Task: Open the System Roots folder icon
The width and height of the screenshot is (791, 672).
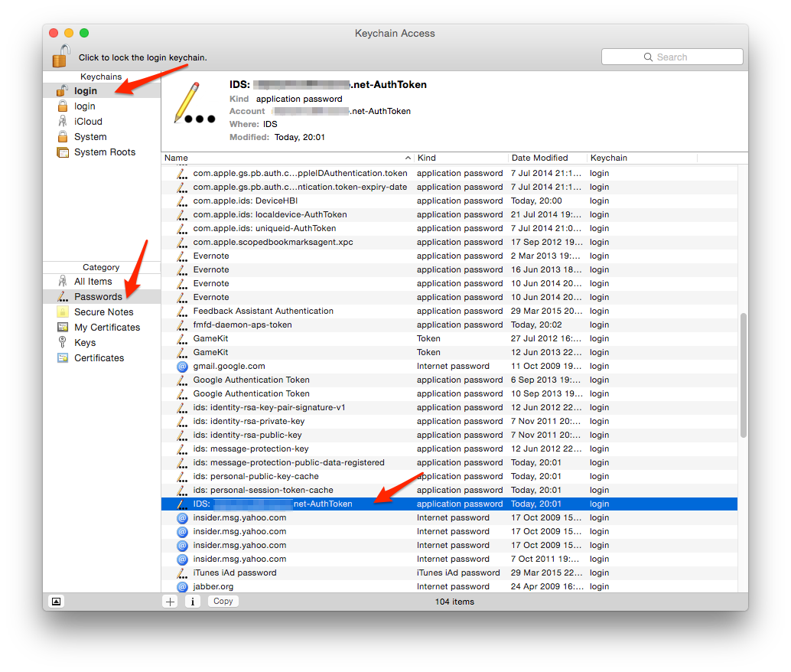Action: (x=63, y=152)
